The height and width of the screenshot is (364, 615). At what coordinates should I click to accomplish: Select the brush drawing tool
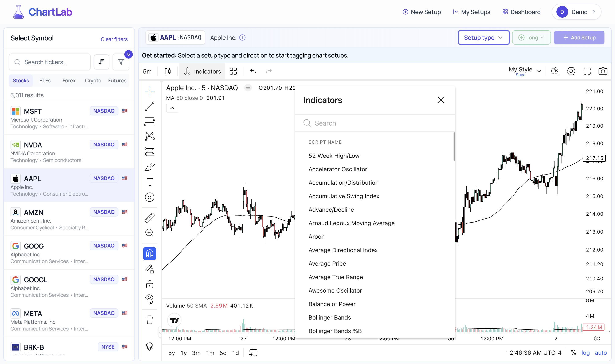[149, 167]
